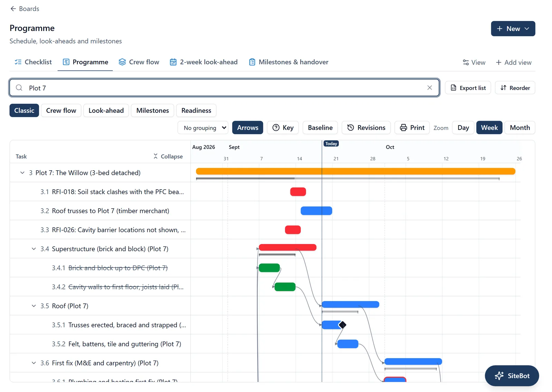Click the black milestone diamond on Trusses row

343,325
